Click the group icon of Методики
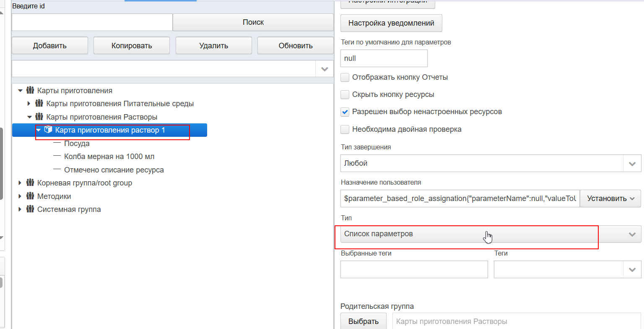This screenshot has width=644, height=329. coord(30,196)
